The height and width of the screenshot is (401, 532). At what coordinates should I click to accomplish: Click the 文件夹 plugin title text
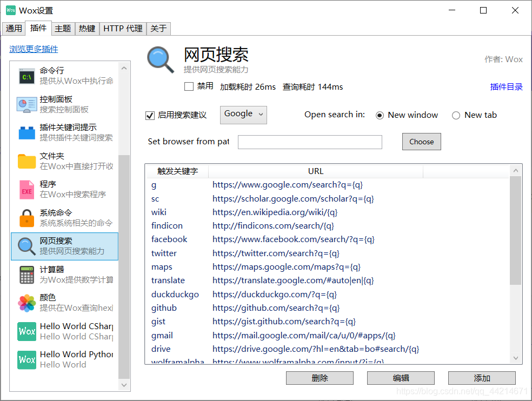52,156
